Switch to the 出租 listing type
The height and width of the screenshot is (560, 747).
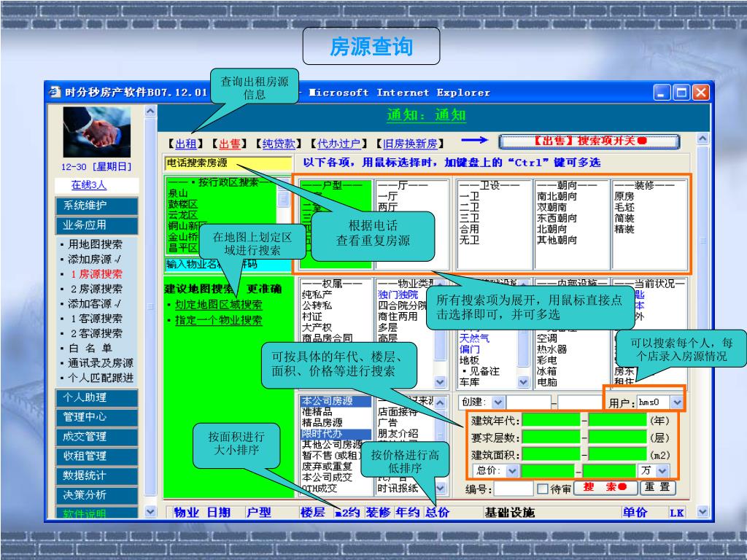coord(186,144)
